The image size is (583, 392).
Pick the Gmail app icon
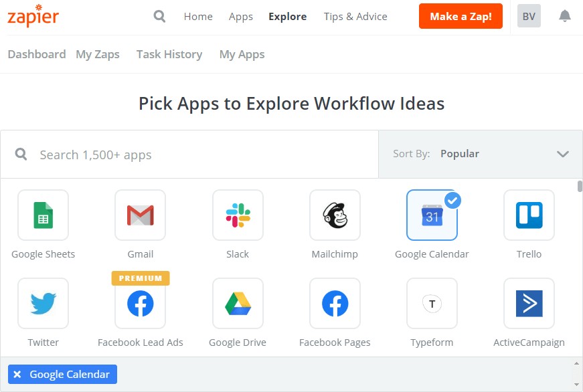[140, 215]
